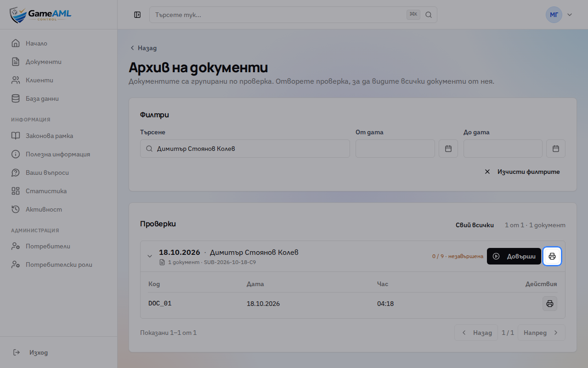Go to Документи in sidebar
The image size is (588, 368).
point(58,62)
